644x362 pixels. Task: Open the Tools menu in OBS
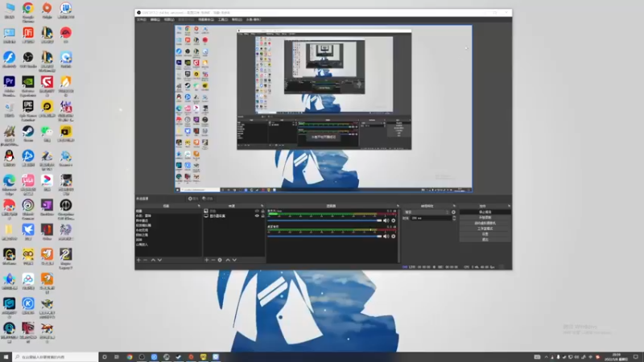(x=223, y=19)
